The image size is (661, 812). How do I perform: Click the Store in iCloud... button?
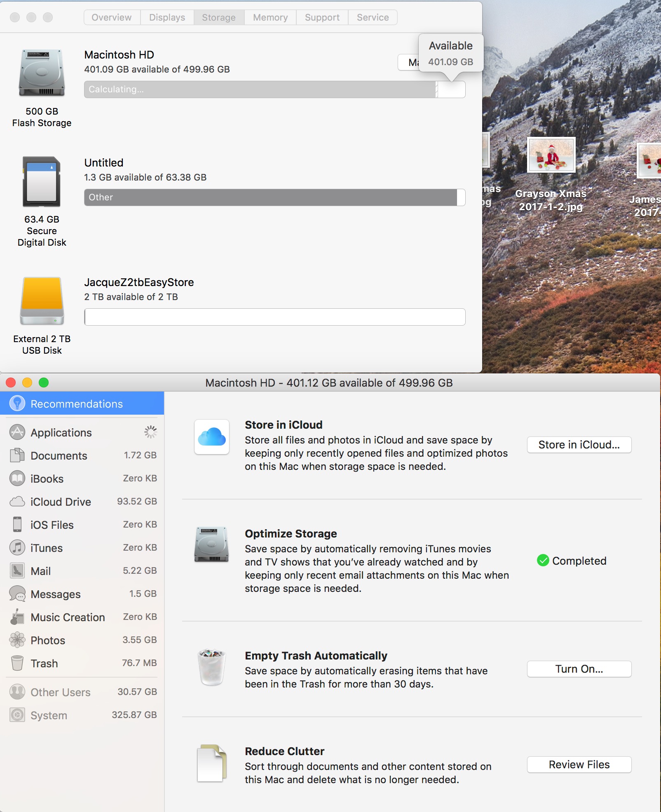click(579, 445)
